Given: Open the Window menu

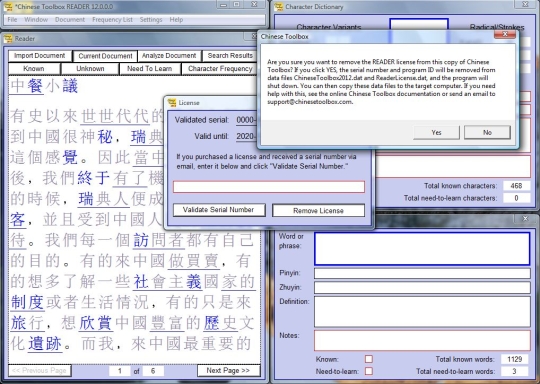Looking at the screenshot, I should (36, 20).
